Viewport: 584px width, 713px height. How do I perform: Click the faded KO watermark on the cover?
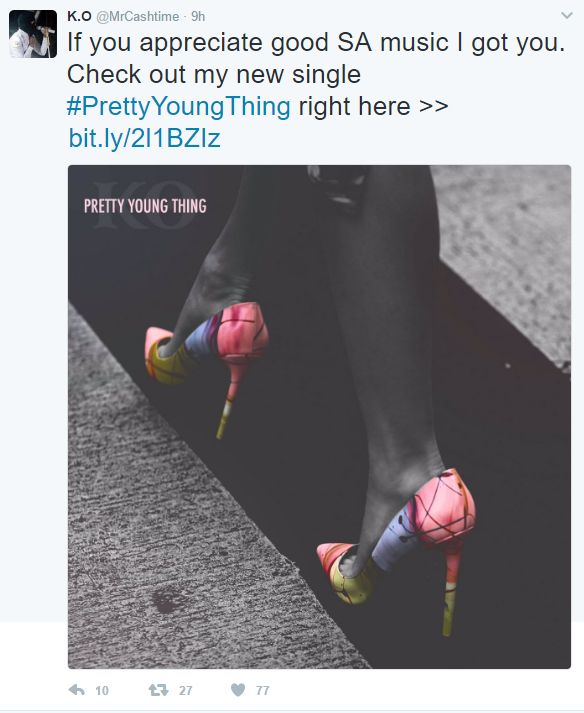[145, 204]
